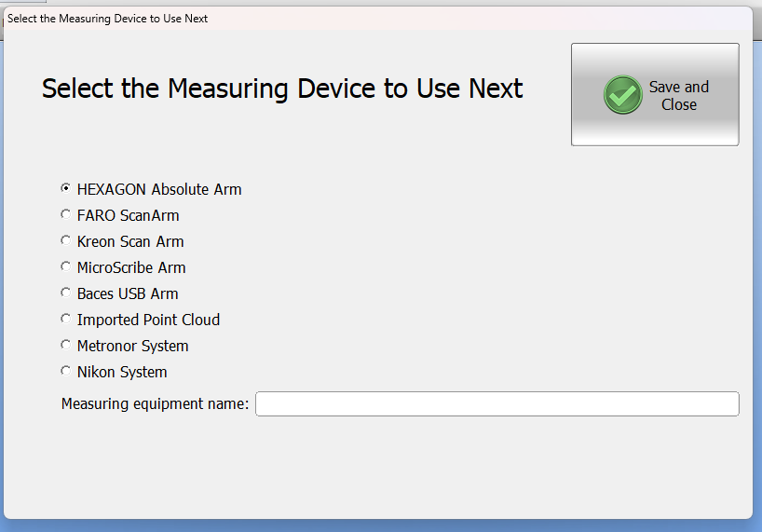Choose the Imported Point Cloud radio button
Screen dimensions: 762x532
pyautogui.click(x=65, y=319)
